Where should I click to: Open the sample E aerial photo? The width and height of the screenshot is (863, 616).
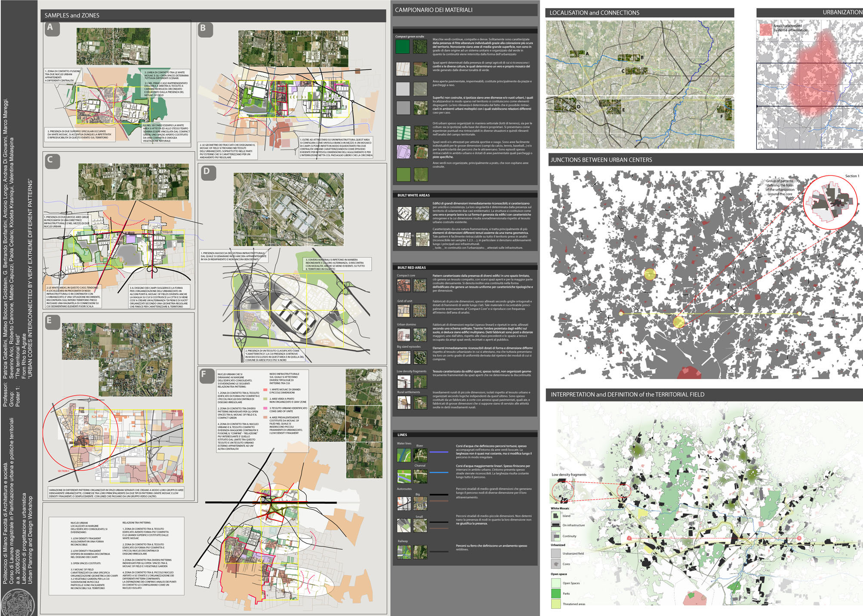point(117,359)
